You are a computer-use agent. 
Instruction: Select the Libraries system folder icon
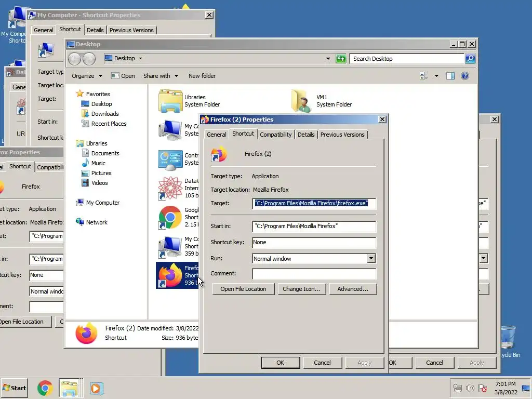(x=170, y=101)
